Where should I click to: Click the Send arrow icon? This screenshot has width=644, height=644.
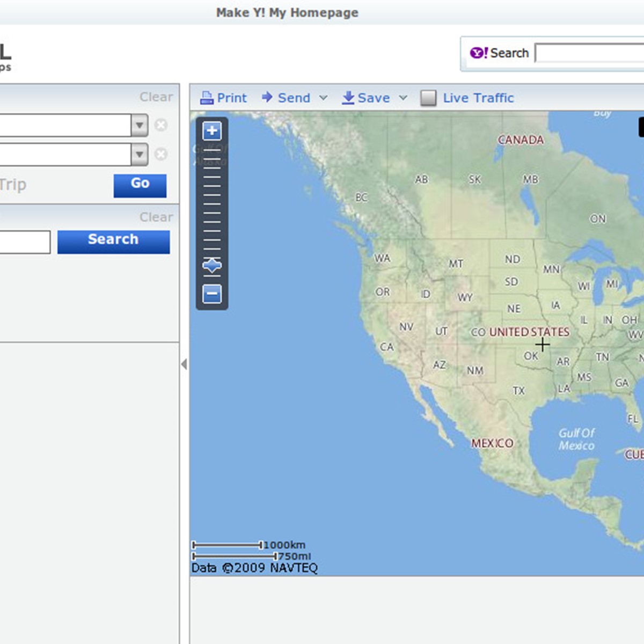click(267, 97)
